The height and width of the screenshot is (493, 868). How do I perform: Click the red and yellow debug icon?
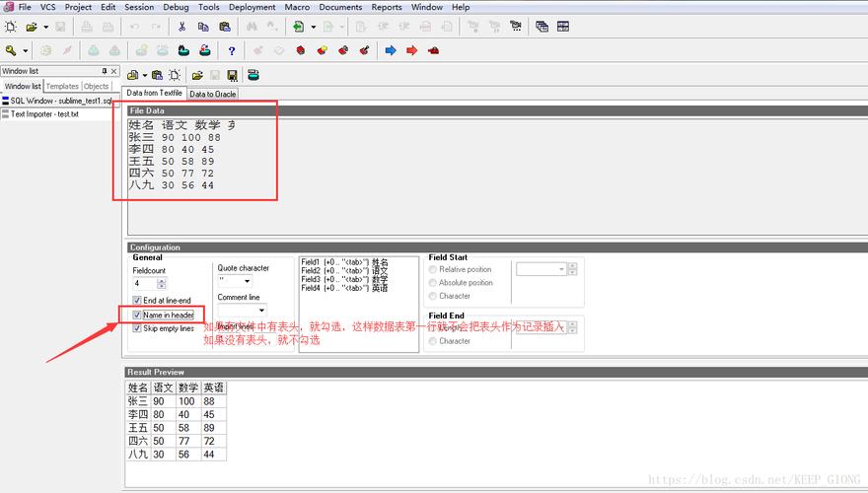(322, 51)
